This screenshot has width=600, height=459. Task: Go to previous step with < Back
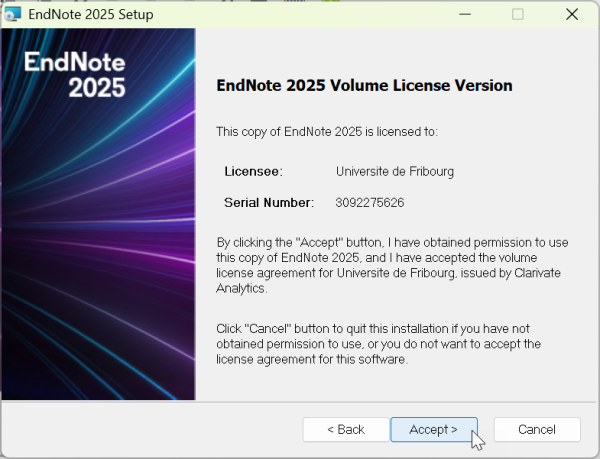[346, 430]
